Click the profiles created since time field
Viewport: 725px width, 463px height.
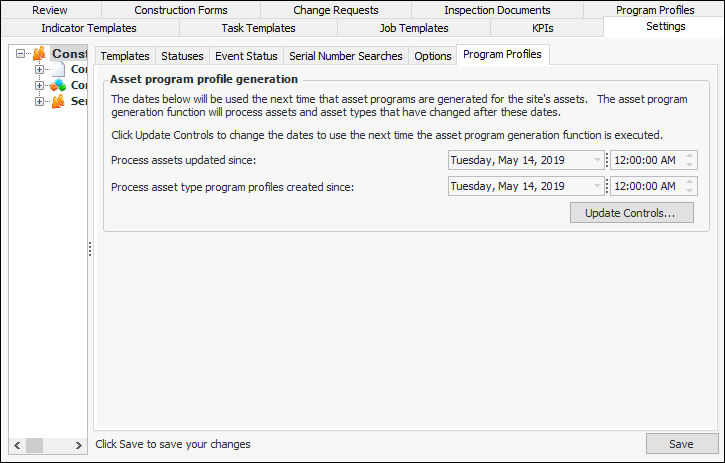[646, 186]
